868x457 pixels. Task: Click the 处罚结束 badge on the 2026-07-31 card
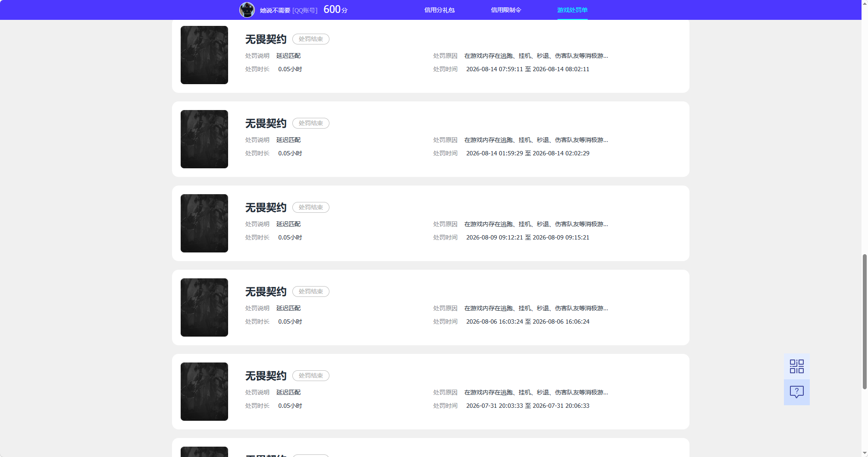click(x=311, y=375)
